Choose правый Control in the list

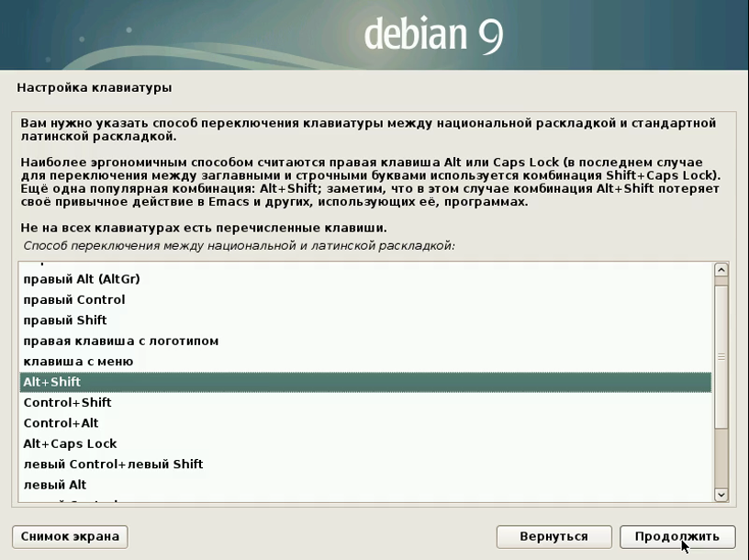[73, 299]
